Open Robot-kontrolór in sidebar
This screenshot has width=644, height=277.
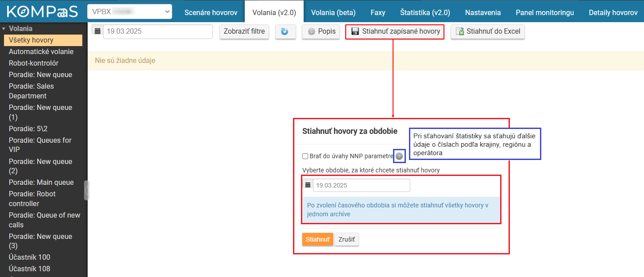(34, 63)
